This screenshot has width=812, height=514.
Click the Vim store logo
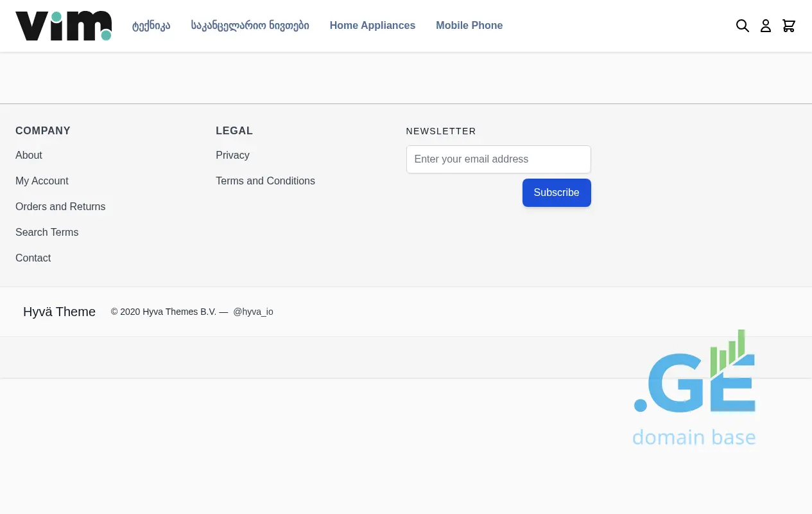pyautogui.click(x=64, y=26)
